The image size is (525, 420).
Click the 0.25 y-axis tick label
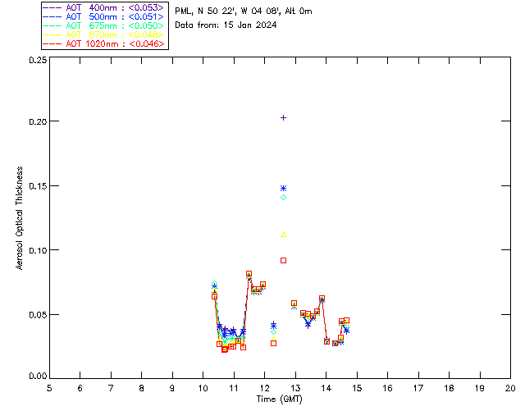pyautogui.click(x=38, y=60)
